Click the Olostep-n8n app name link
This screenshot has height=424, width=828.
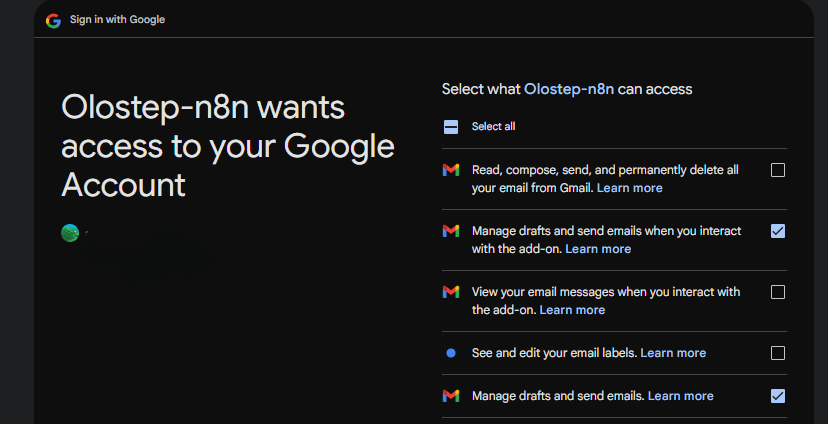coord(569,89)
